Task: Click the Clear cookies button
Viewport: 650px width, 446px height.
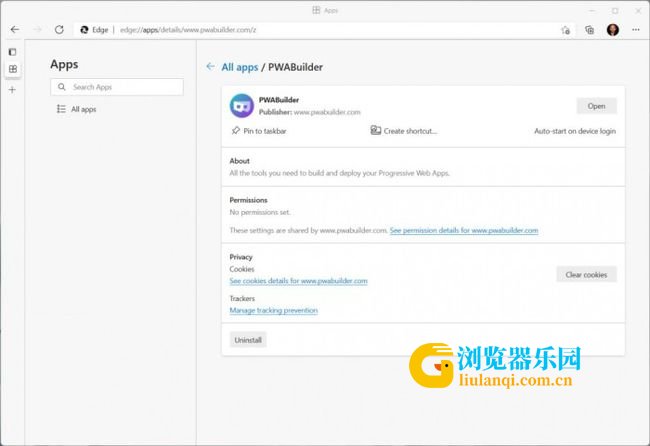Action: [586, 275]
